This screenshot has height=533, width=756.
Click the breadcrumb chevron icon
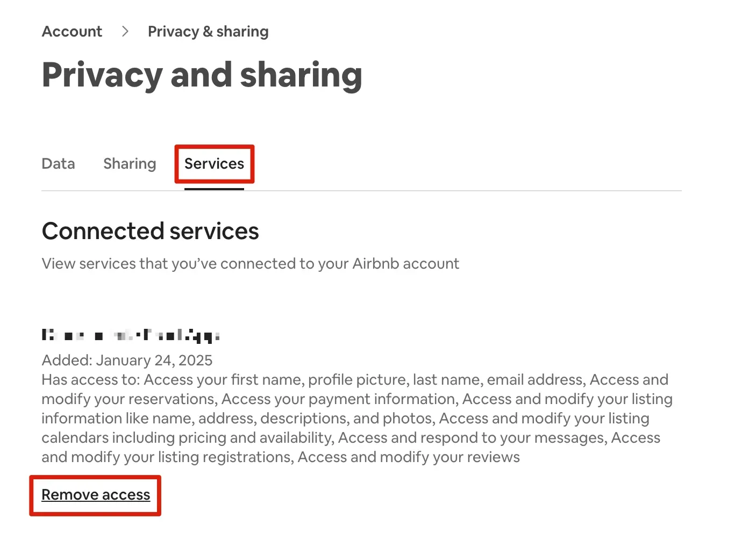coord(124,31)
